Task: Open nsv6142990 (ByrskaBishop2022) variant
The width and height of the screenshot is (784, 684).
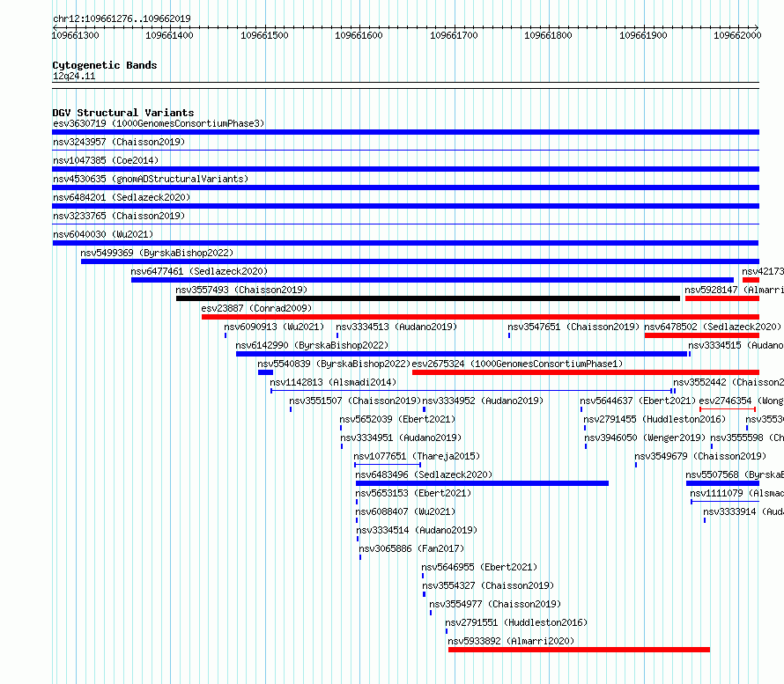Action: click(312, 345)
